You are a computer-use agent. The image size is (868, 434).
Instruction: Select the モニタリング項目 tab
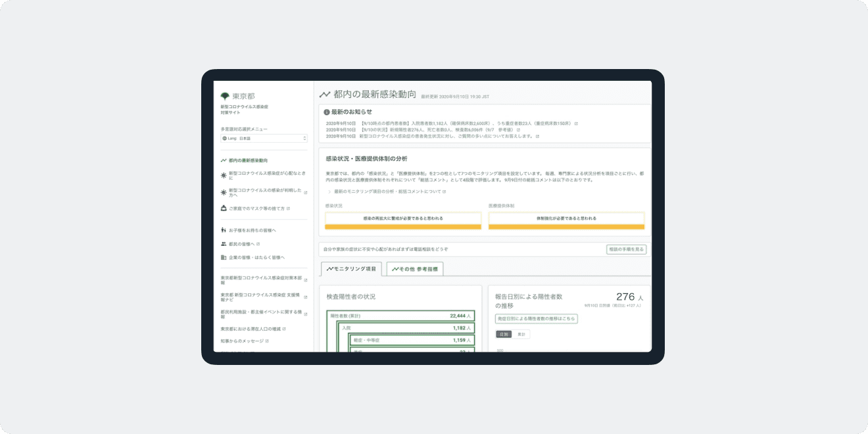352,269
